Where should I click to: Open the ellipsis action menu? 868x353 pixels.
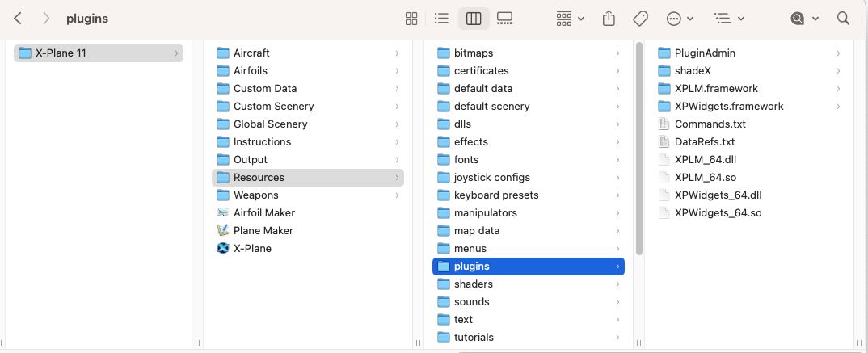(680, 19)
